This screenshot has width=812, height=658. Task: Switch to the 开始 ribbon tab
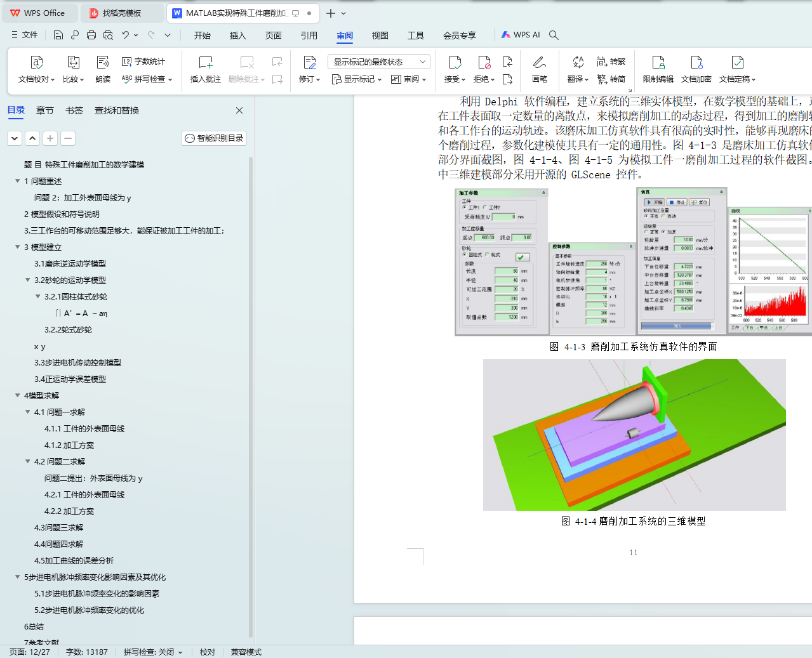tap(203, 36)
